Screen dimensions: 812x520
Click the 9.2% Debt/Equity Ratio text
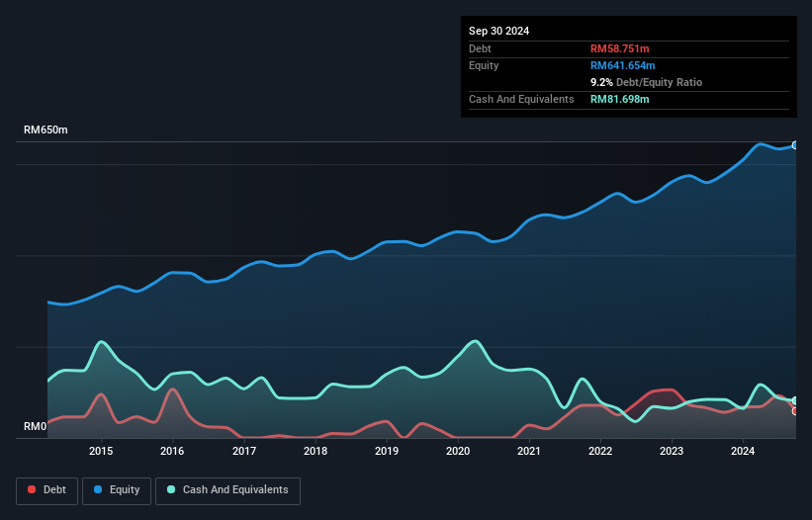(x=646, y=82)
